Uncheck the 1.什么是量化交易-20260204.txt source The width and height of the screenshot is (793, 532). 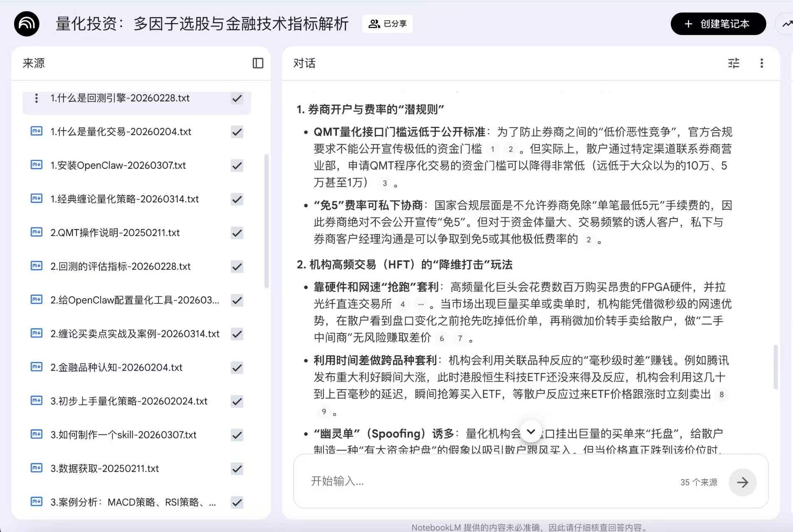click(x=237, y=132)
